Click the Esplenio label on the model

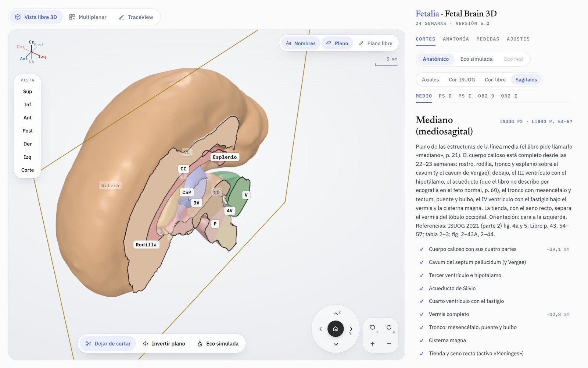pos(225,157)
